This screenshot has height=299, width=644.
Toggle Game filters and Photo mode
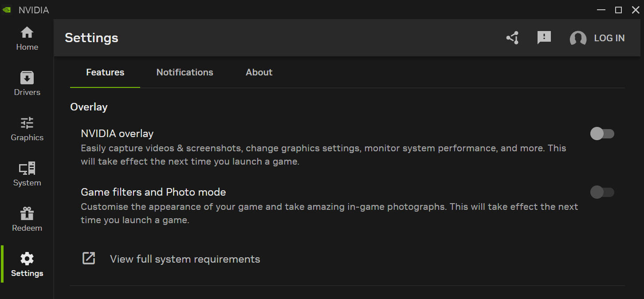[602, 192]
